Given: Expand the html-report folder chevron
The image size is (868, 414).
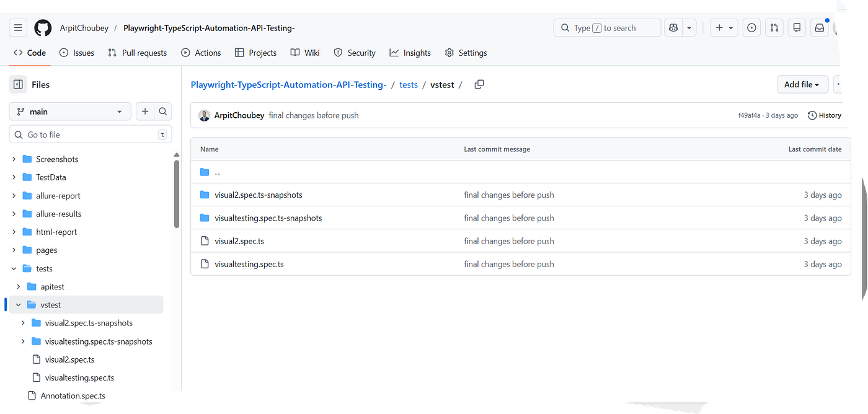Looking at the screenshot, I should coord(14,232).
